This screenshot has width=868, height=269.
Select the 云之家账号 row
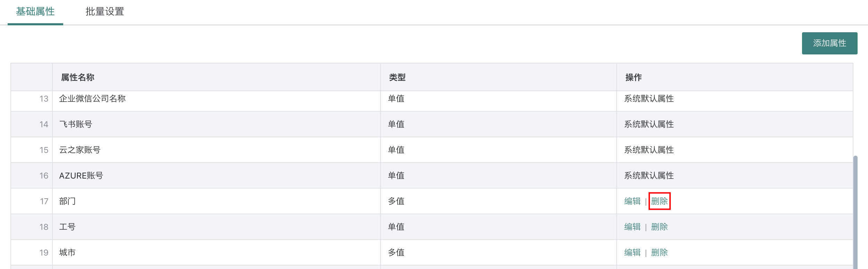[x=80, y=150]
